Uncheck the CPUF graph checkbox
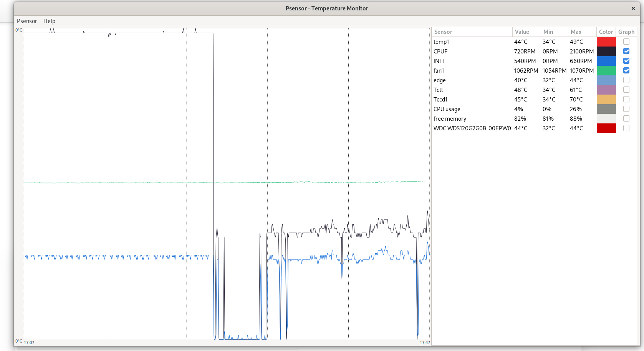This screenshot has height=351, width=644. (626, 51)
